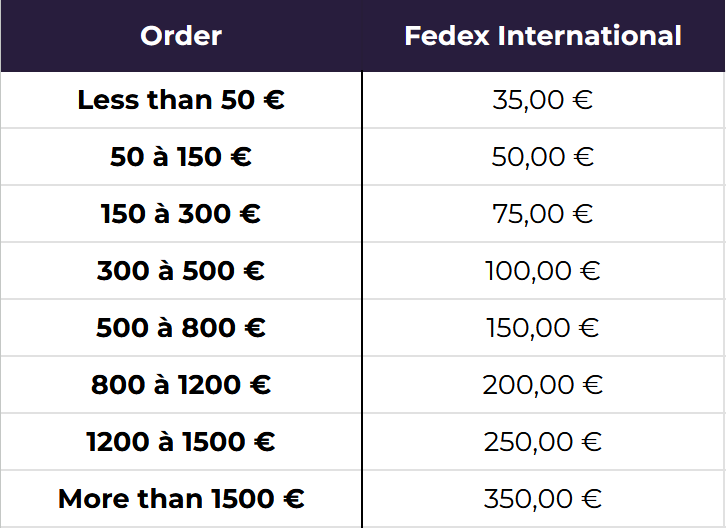
Task: Click the 150,00 € shipping price
Action: click(x=543, y=328)
